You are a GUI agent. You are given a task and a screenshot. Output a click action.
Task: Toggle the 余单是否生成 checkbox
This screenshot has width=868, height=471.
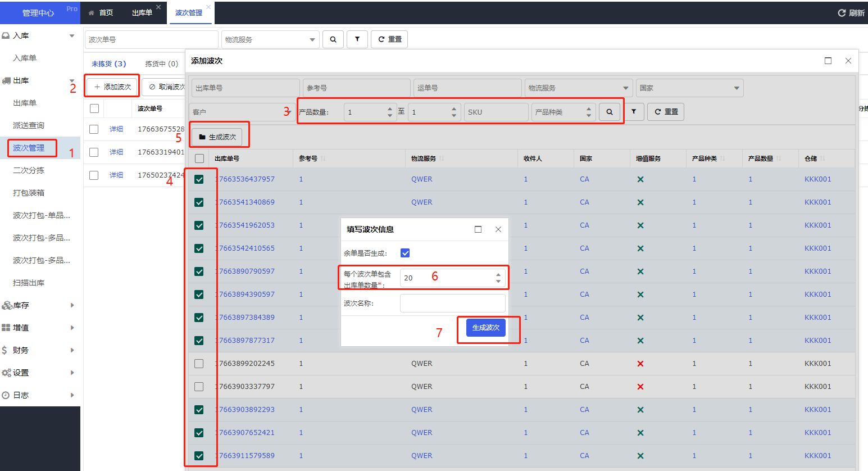pyautogui.click(x=405, y=253)
